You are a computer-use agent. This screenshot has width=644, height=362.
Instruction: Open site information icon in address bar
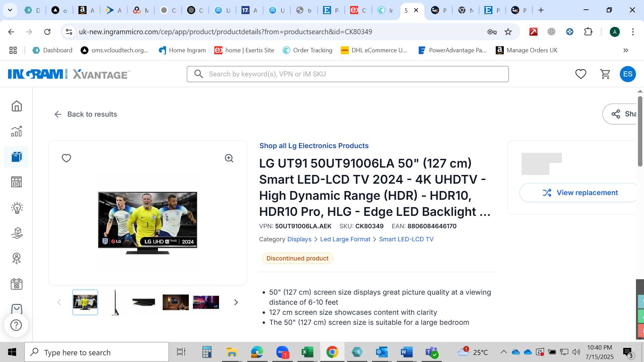69,32
